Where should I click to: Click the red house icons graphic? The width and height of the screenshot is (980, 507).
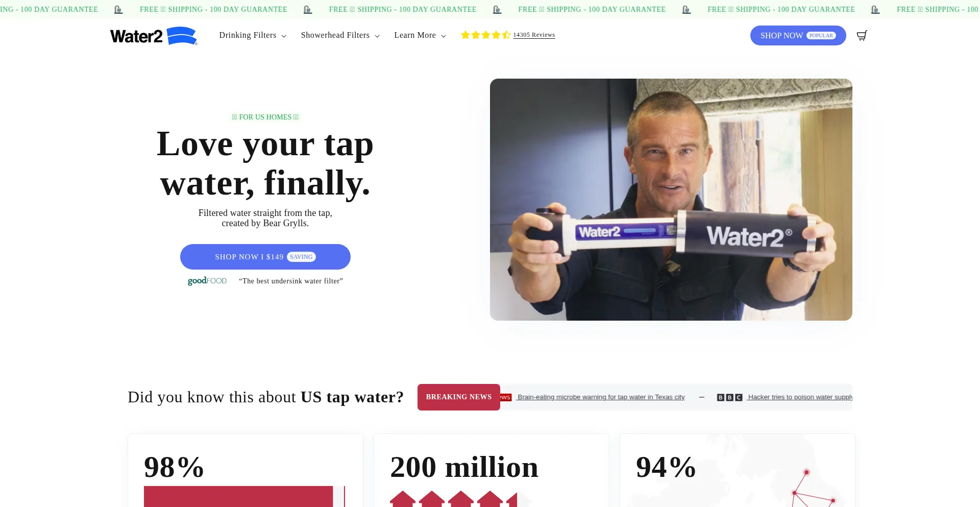[454, 499]
